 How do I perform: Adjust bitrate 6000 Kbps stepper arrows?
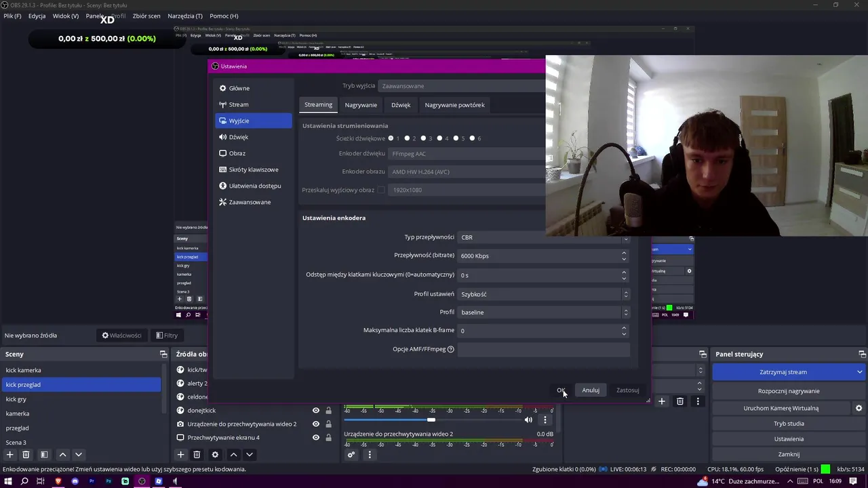[624, 256]
